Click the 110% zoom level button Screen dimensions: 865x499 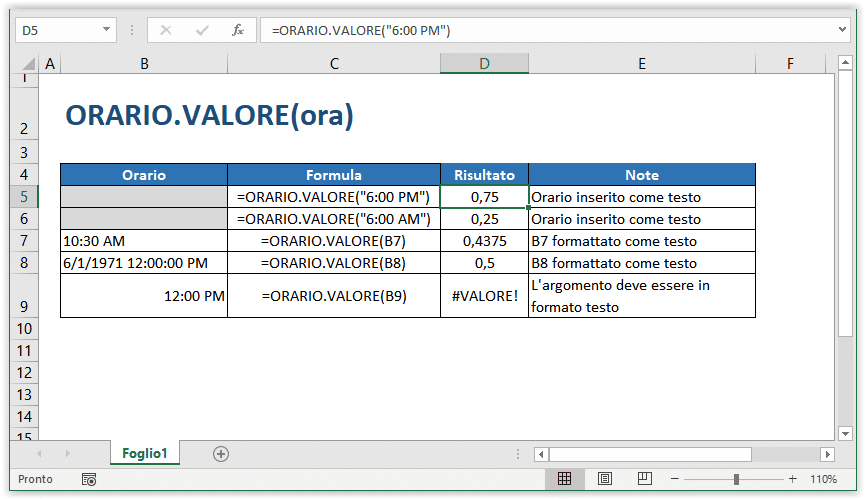(x=823, y=479)
